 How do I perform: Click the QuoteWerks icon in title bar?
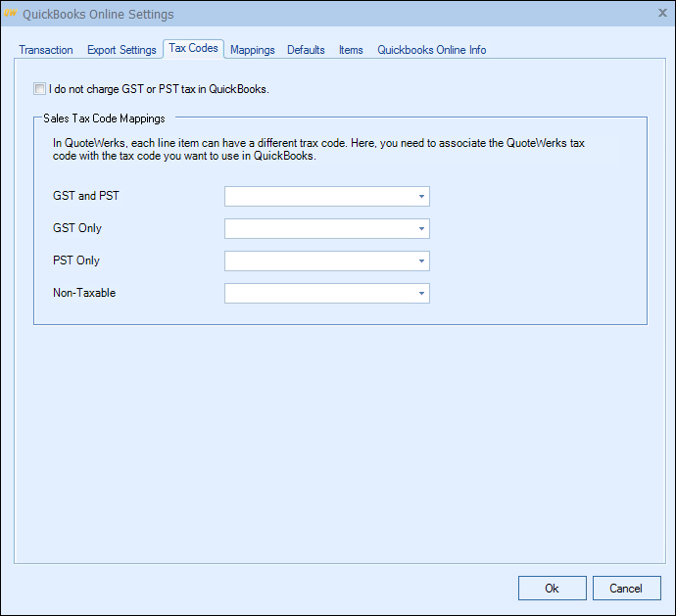[11, 14]
